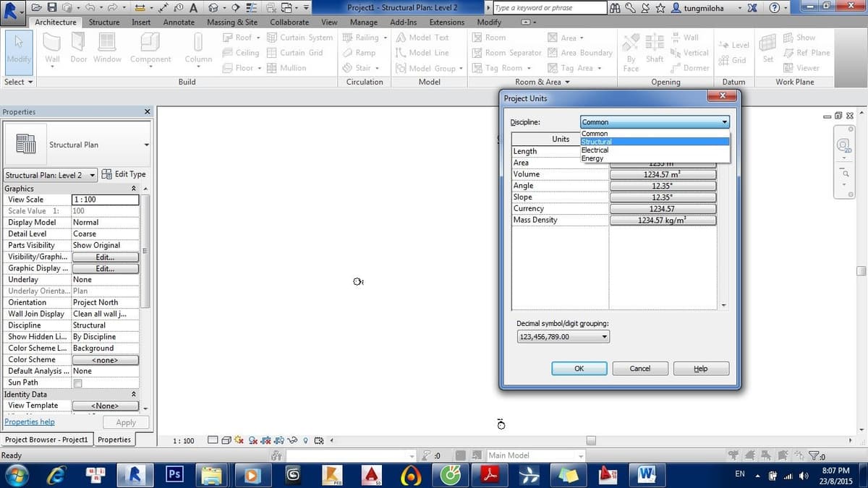Screen dimensions: 868x488
Task: Toggle the Sun Path checkbox
Action: (x=77, y=382)
